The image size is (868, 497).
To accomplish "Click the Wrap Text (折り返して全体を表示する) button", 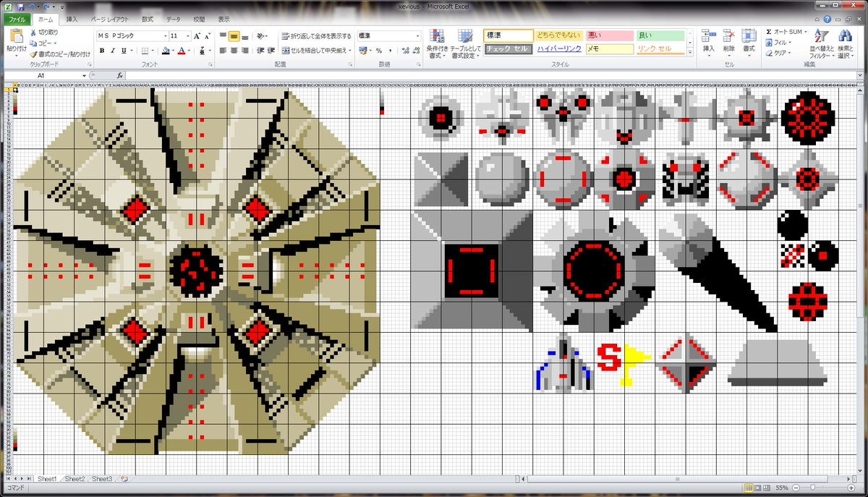I will (316, 35).
